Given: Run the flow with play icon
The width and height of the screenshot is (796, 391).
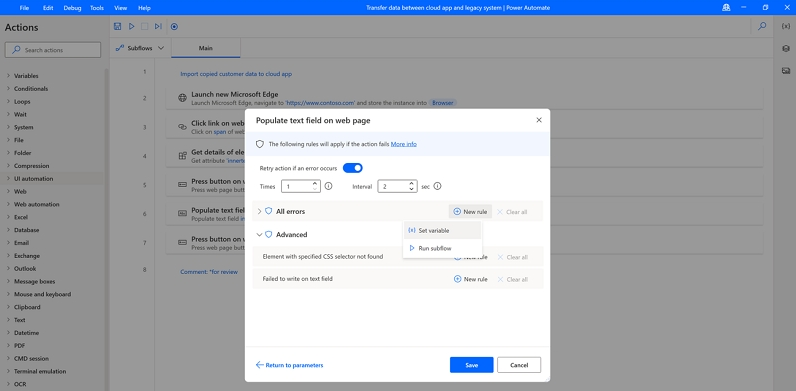Looking at the screenshot, I should click(131, 26).
